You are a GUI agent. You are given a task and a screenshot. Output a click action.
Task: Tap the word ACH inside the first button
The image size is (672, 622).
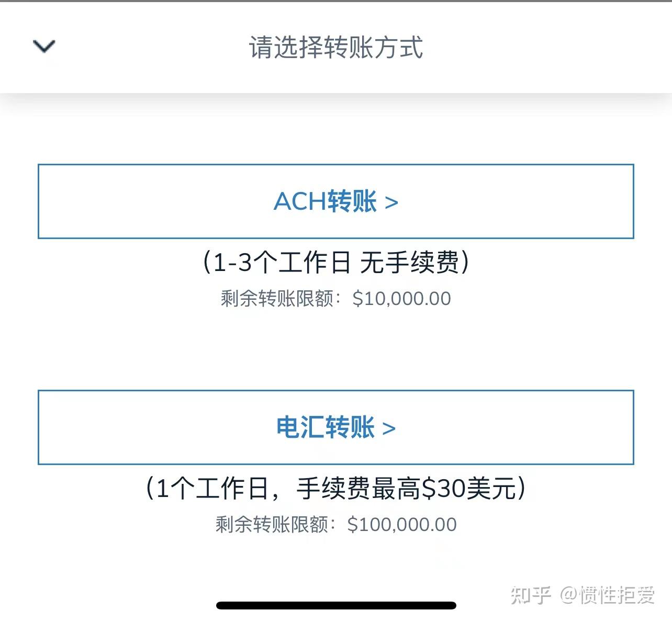[x=299, y=201]
